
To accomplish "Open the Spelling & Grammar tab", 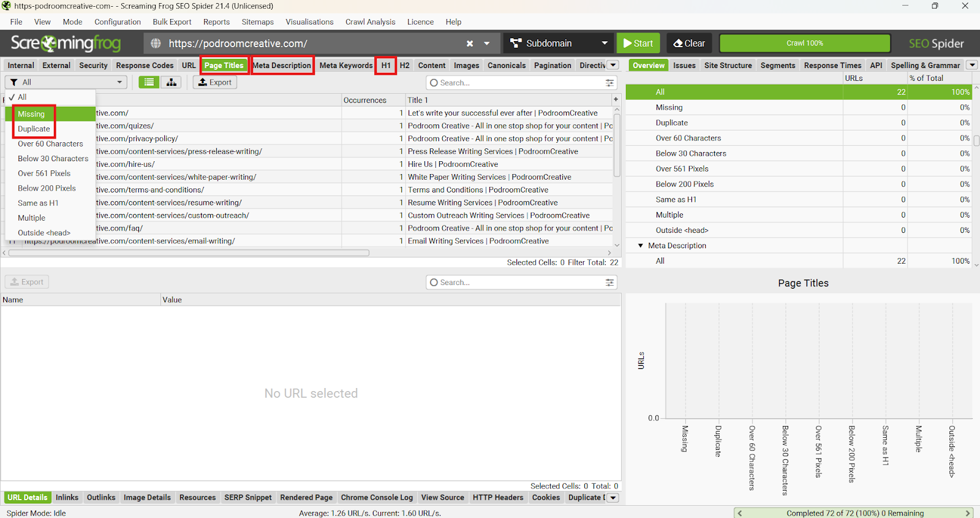I will 925,66.
